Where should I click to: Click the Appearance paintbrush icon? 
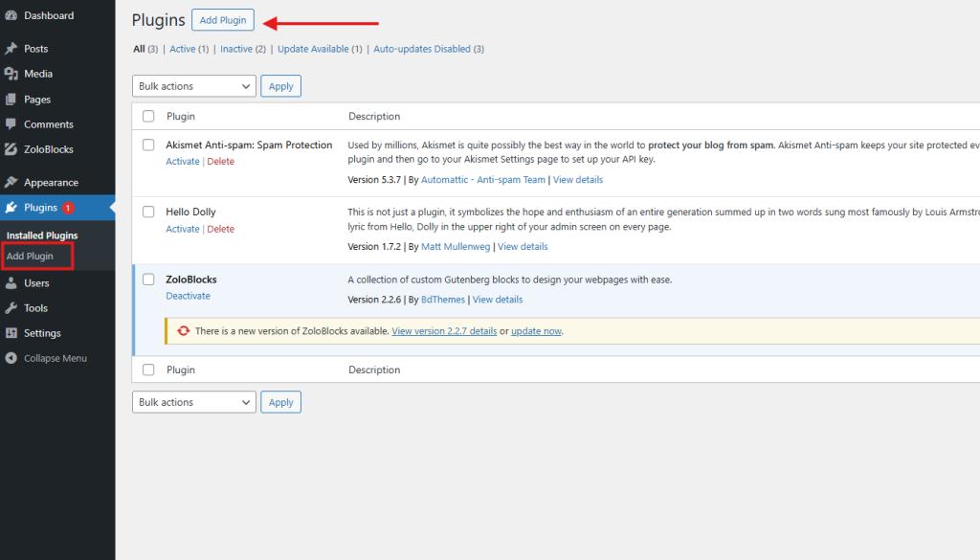click(x=11, y=183)
